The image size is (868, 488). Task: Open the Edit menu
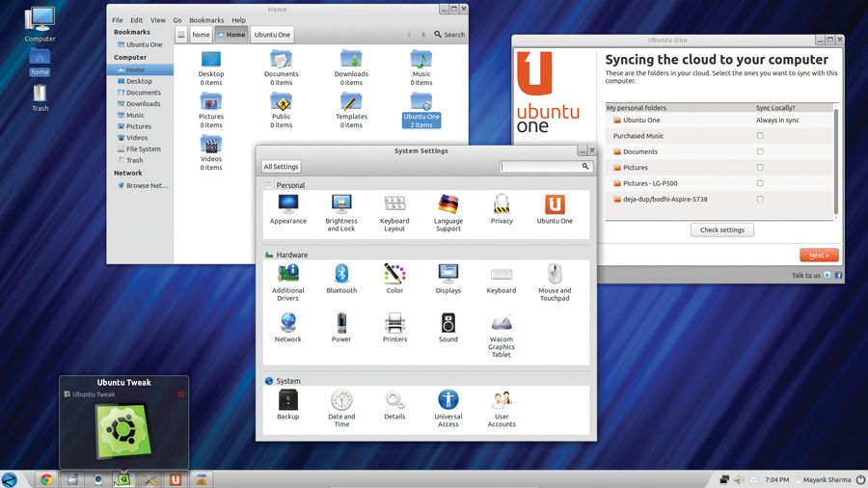(137, 20)
